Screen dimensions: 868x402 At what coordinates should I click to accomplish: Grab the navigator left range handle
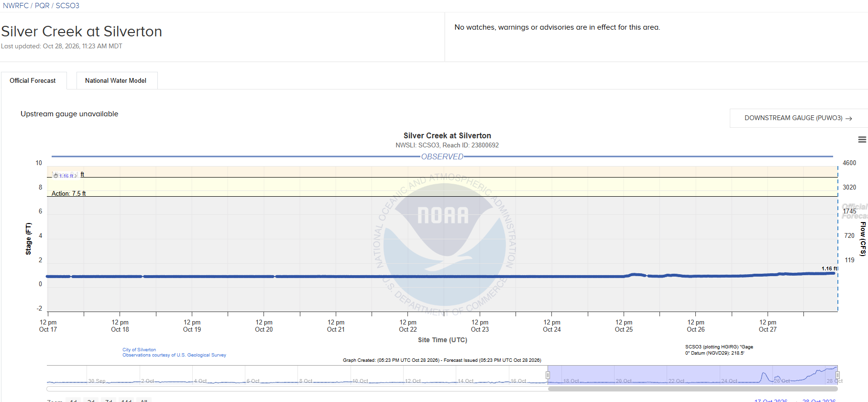pos(548,375)
